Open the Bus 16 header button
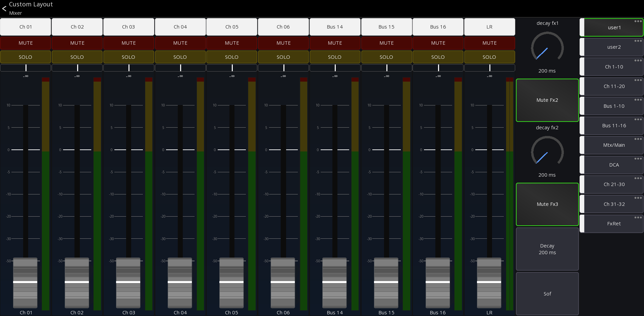 coord(438,27)
